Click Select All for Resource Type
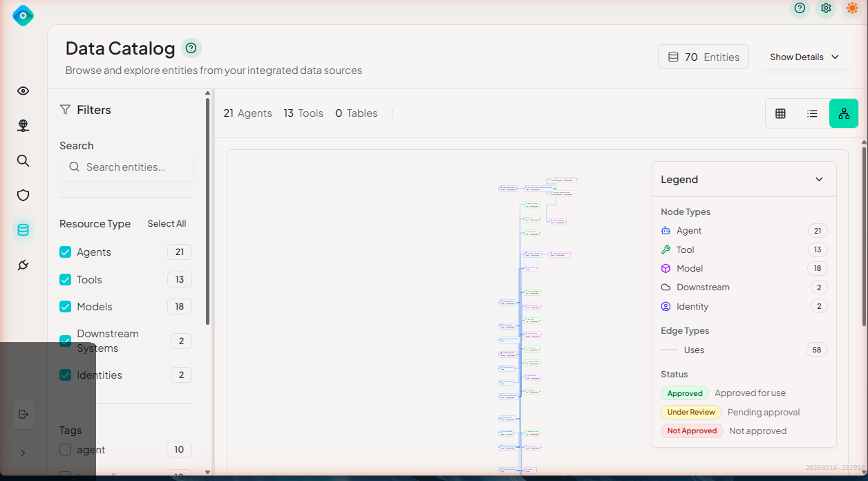 click(167, 224)
